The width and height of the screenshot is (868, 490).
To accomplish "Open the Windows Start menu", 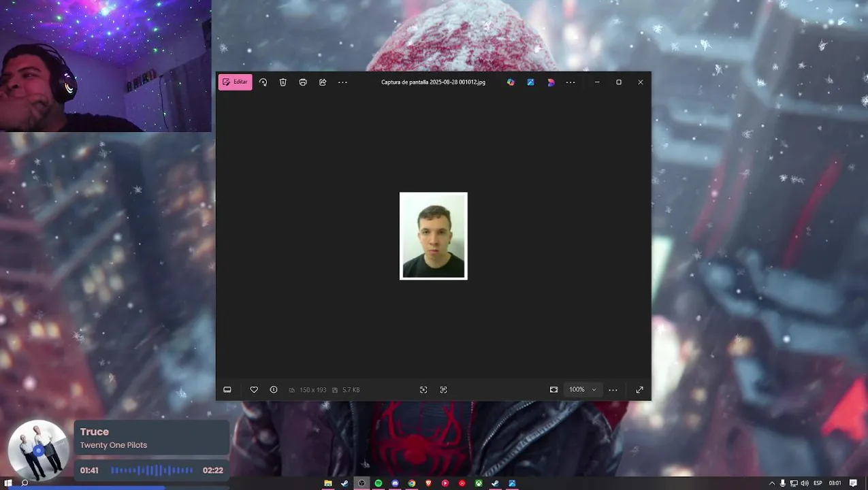I will click(x=7, y=483).
